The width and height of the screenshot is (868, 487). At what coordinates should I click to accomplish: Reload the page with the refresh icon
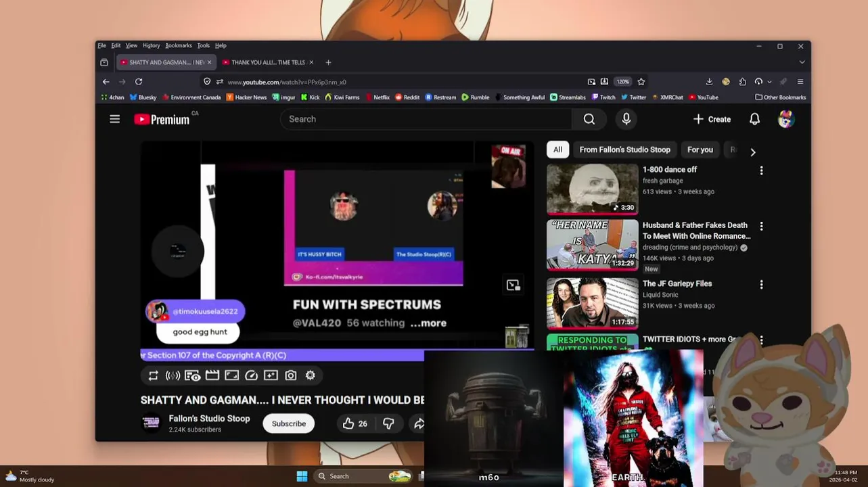[139, 82]
